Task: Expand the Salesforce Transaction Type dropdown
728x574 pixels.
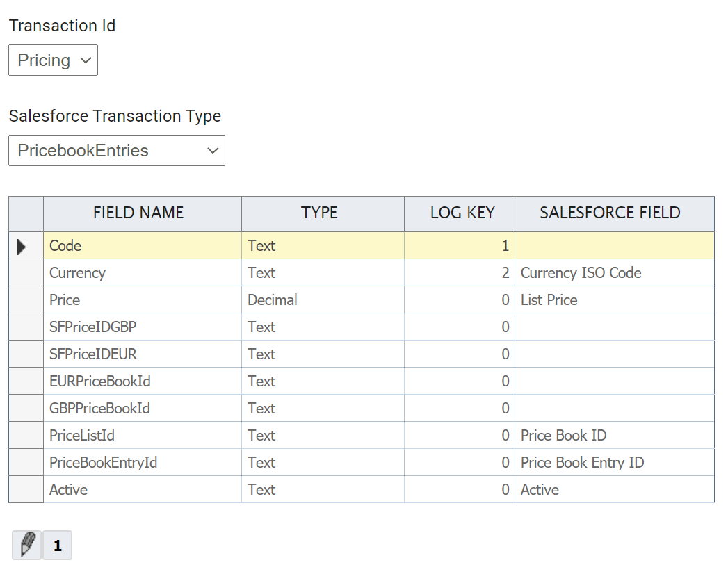Action: [117, 151]
